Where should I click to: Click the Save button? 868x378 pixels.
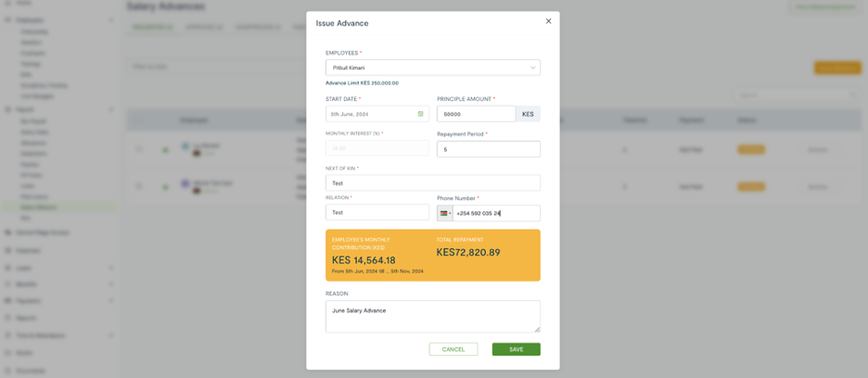516,349
